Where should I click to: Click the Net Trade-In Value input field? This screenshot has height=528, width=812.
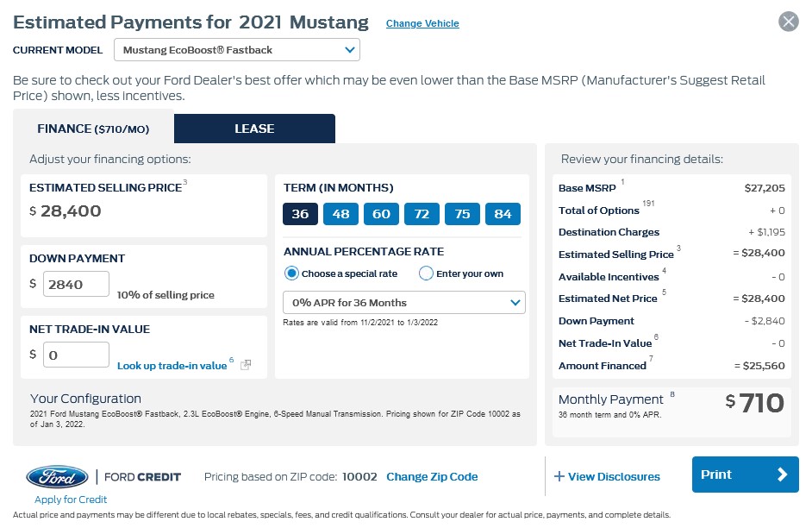point(76,355)
